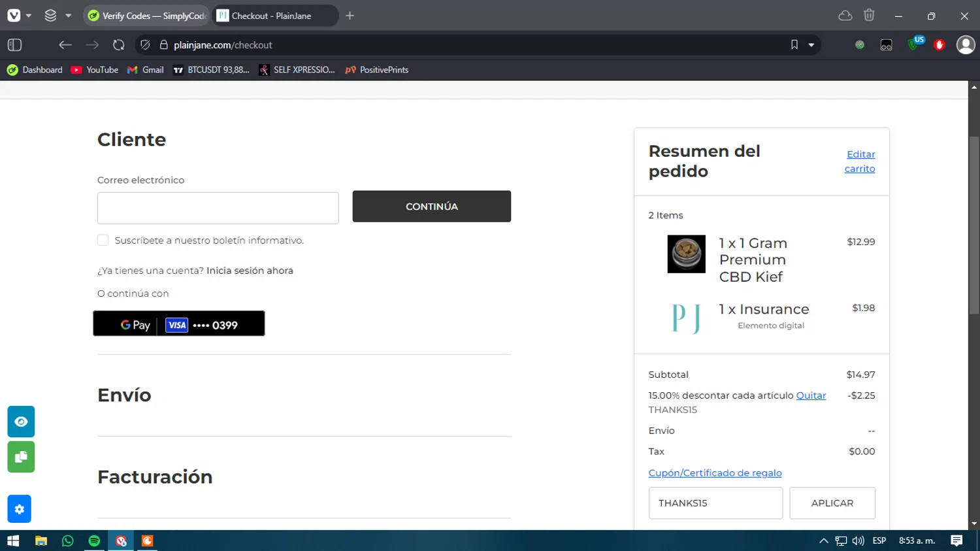Viewport: 980px width, 551px height.
Task: Open the Vivaldi menu icon
Action: (x=13, y=16)
